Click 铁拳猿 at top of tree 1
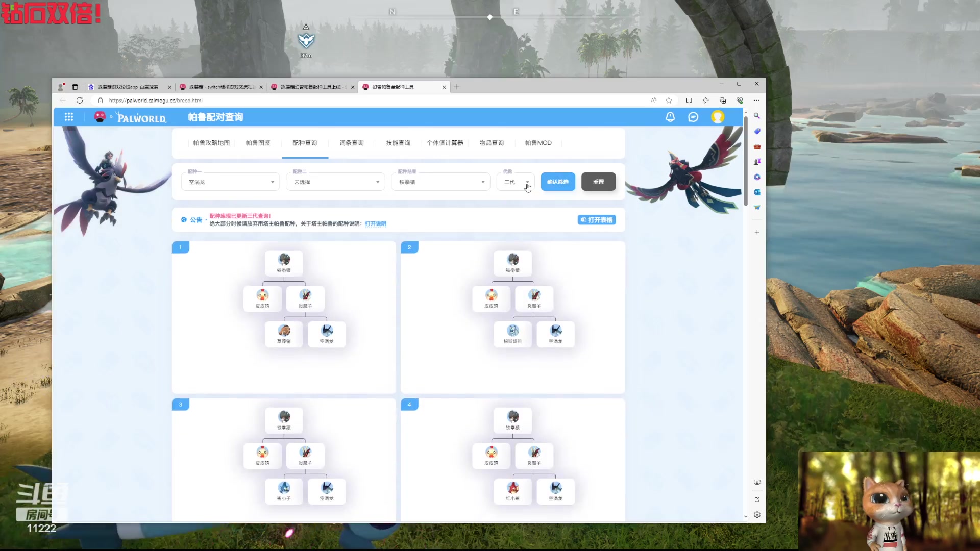Image resolution: width=980 pixels, height=551 pixels. [284, 263]
